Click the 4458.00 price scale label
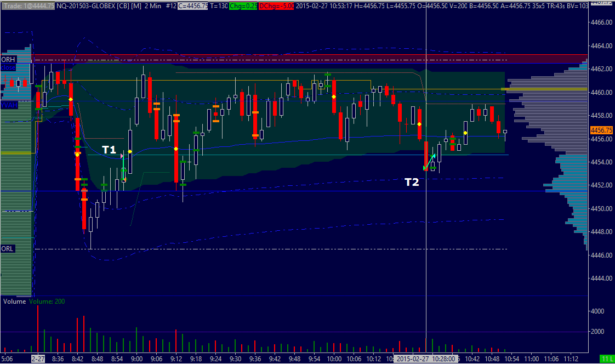The height and width of the screenshot is (364, 615). pos(602,116)
